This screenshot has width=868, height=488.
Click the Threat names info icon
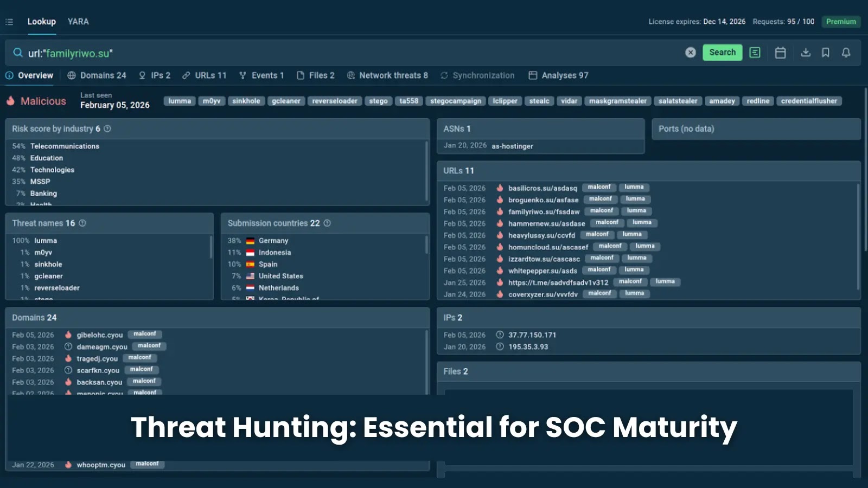pyautogui.click(x=82, y=223)
